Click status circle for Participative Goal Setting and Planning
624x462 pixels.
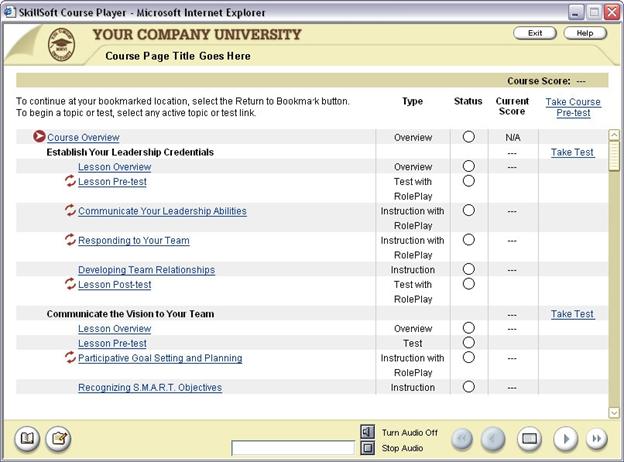pos(469,357)
